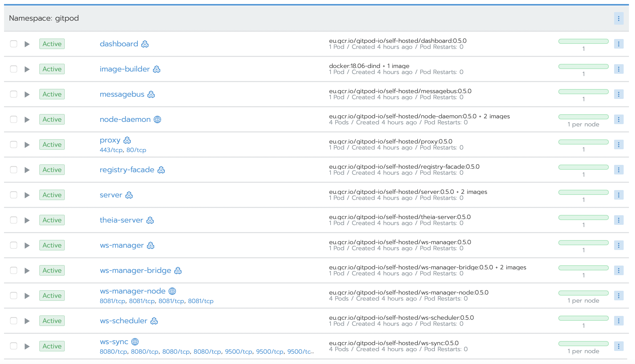This screenshot has height=364, width=635.
Task: Click deployment icon next to ws-manager-bridge
Action: (178, 271)
